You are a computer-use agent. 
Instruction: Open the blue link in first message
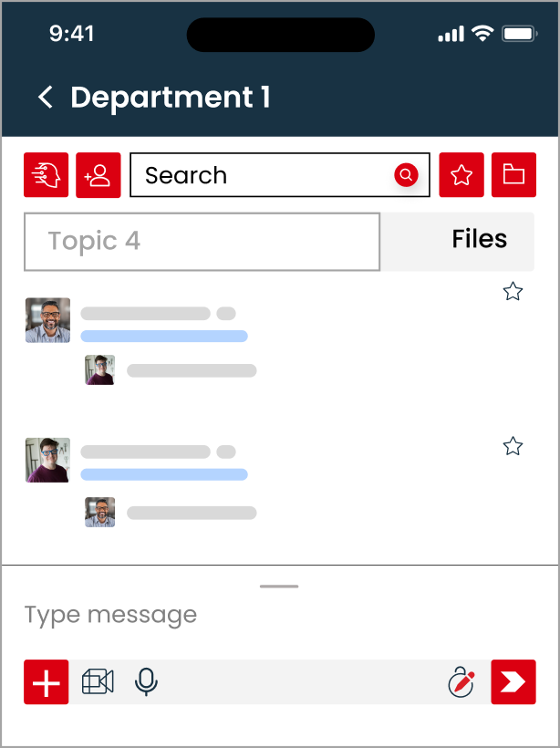tap(164, 337)
